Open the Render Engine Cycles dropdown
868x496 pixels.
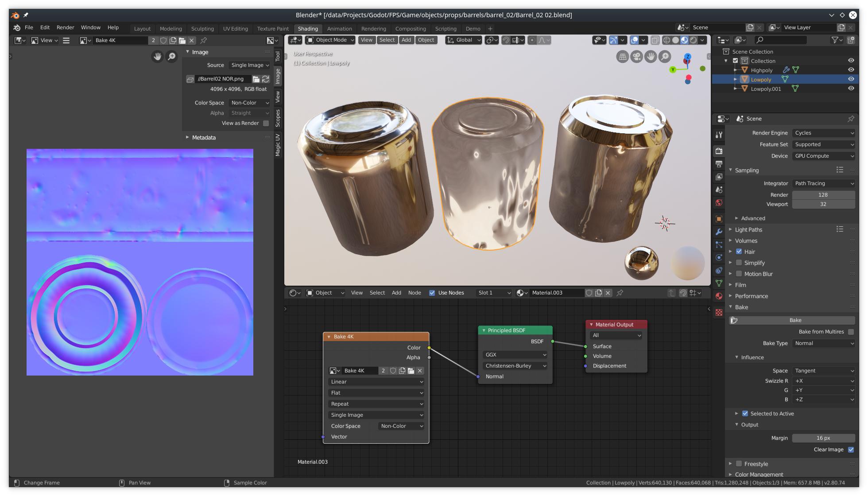[x=824, y=133]
